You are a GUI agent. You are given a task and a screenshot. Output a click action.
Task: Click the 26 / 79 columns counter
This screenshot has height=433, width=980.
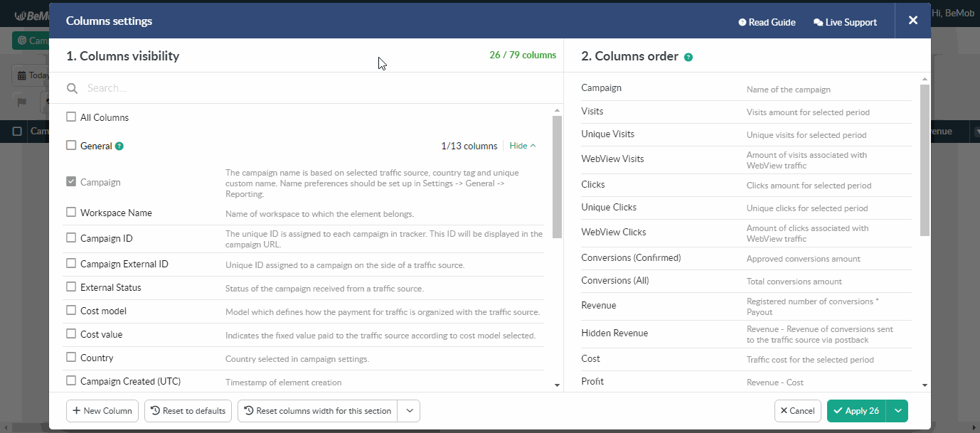[523, 55]
